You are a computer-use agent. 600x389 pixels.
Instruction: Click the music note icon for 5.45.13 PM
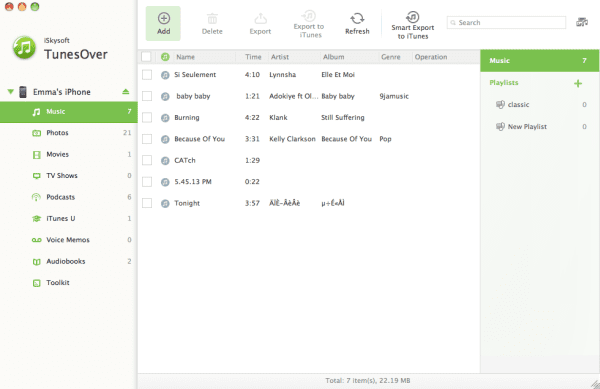pos(165,182)
